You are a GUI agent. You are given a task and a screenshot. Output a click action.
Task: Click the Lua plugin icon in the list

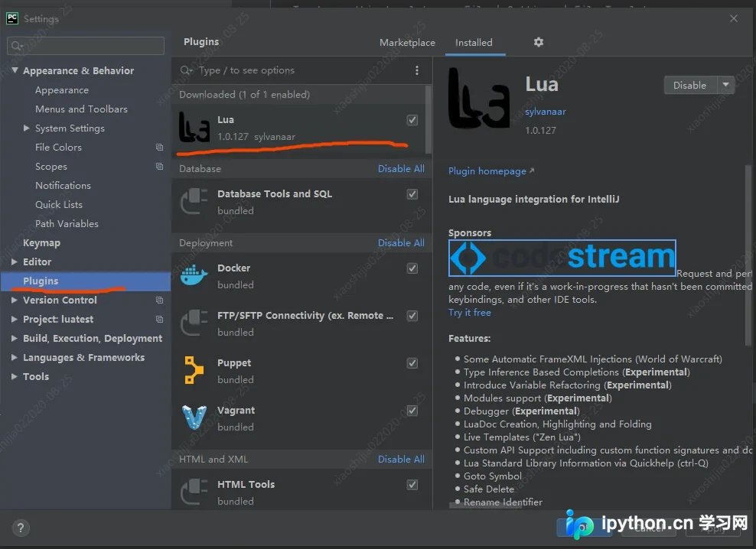tap(194, 127)
